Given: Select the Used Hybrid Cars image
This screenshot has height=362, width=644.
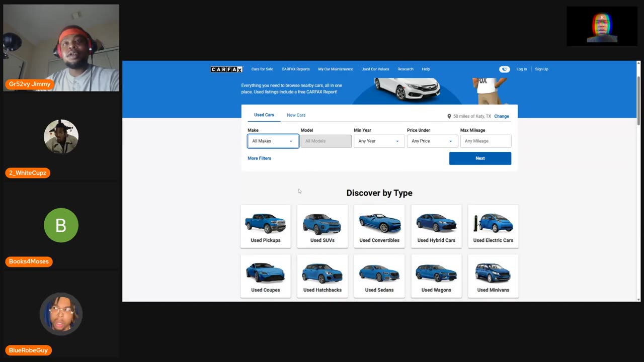Looking at the screenshot, I should (436, 223).
